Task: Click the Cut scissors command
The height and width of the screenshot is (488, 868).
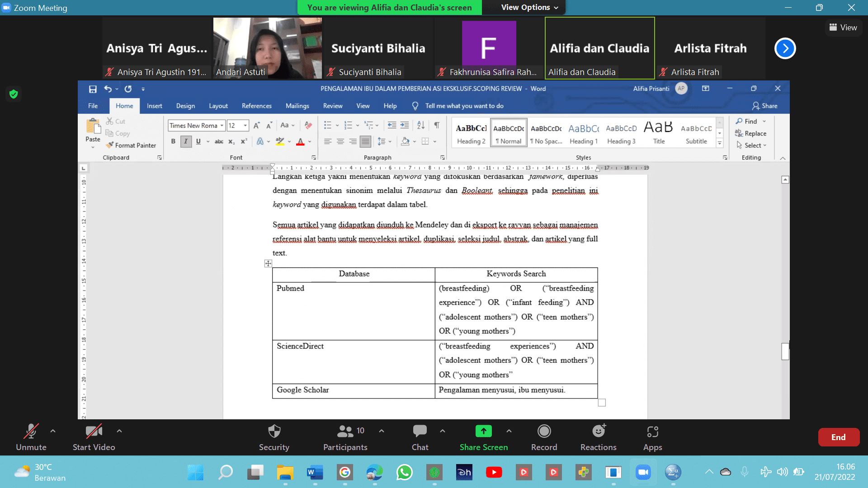Action: point(116,121)
